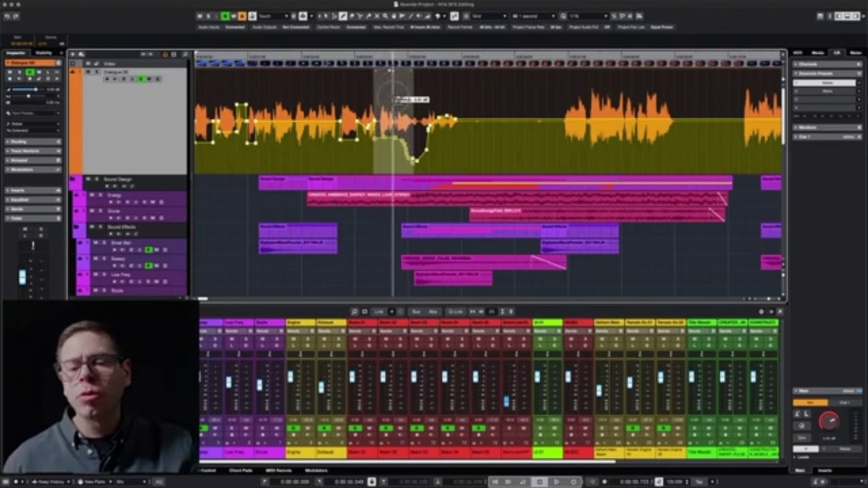
Task: Open the No Extension dropdown in Inspector
Action: click(x=33, y=130)
